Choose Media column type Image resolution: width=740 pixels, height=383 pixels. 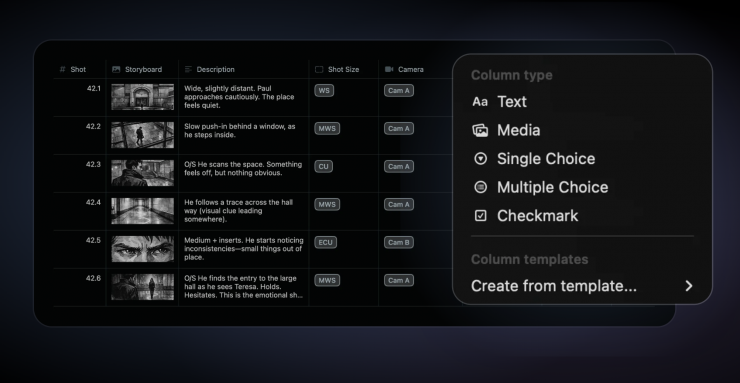coord(582,130)
